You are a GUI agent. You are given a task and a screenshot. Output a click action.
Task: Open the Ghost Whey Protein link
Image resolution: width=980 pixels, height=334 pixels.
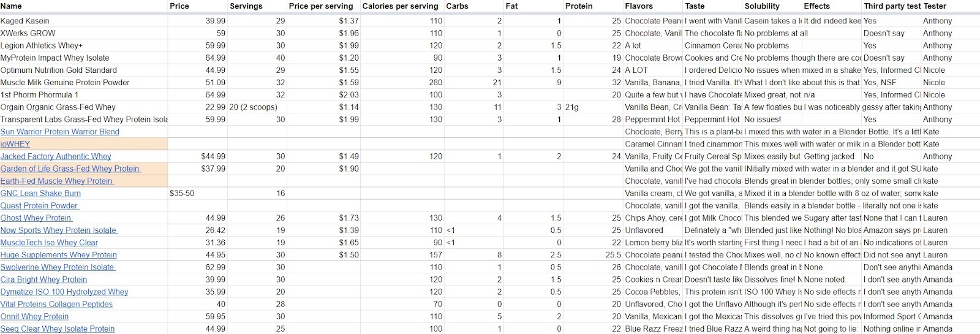pyautogui.click(x=36, y=218)
